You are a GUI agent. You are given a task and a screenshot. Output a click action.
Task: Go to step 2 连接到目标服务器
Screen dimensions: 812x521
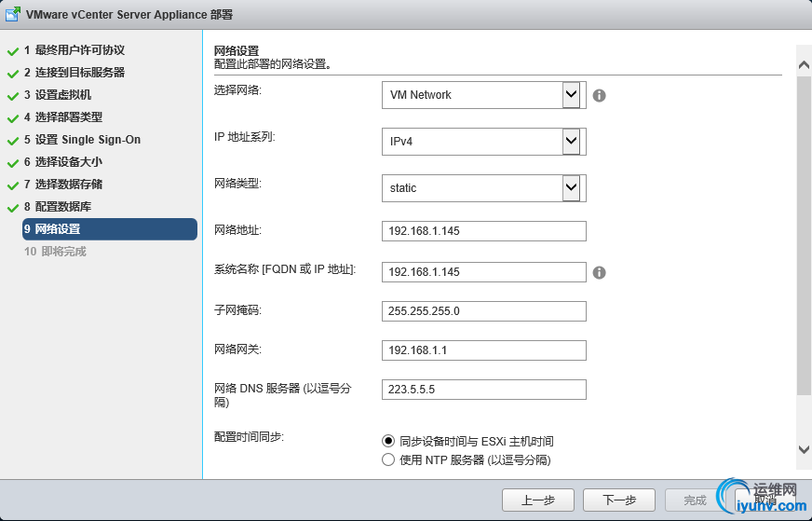[x=74, y=73]
